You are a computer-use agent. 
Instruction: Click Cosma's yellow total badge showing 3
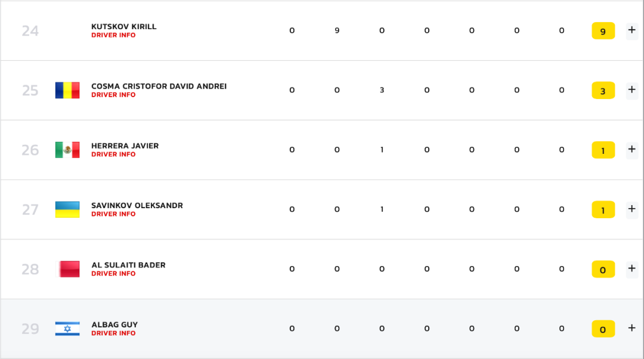coord(603,91)
